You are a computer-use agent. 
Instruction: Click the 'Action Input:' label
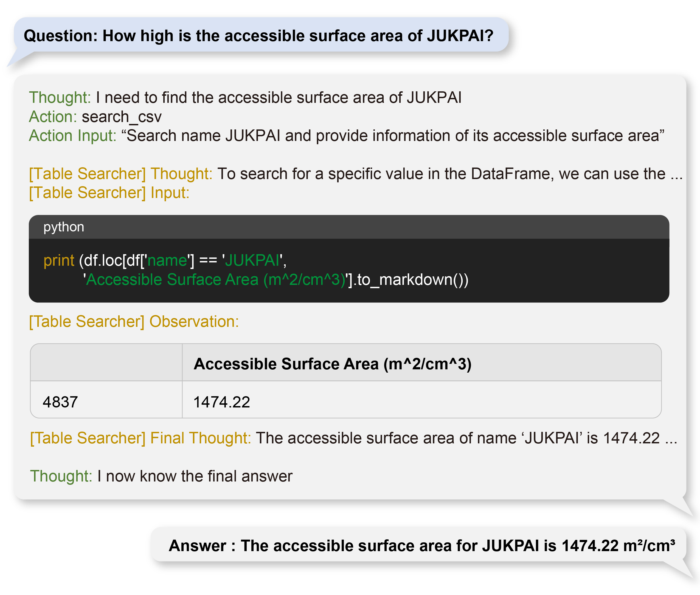pos(72,136)
